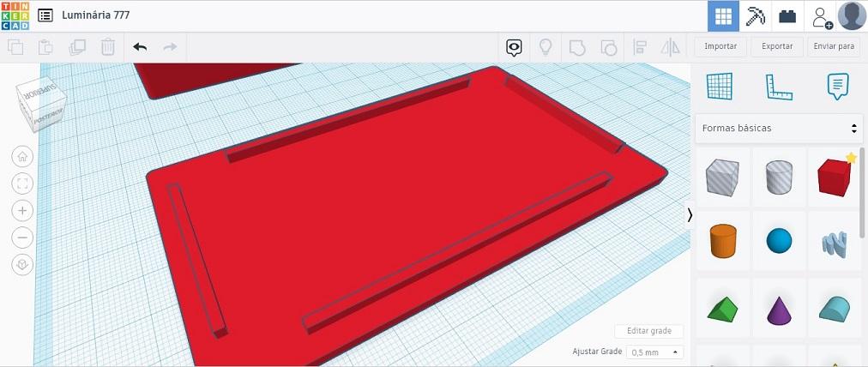The width and height of the screenshot is (868, 367).
Task: Open the Ajustar Grade 0,5 mm dropdown
Action: (655, 352)
